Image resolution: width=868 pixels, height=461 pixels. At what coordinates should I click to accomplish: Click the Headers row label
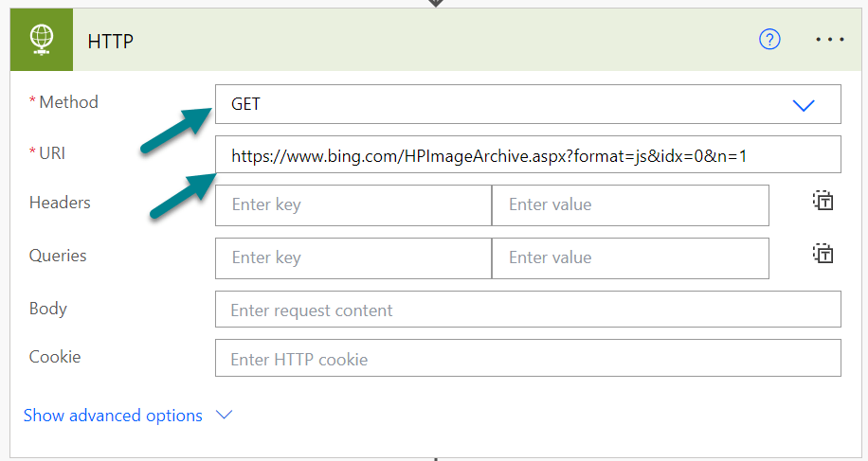[60, 203]
